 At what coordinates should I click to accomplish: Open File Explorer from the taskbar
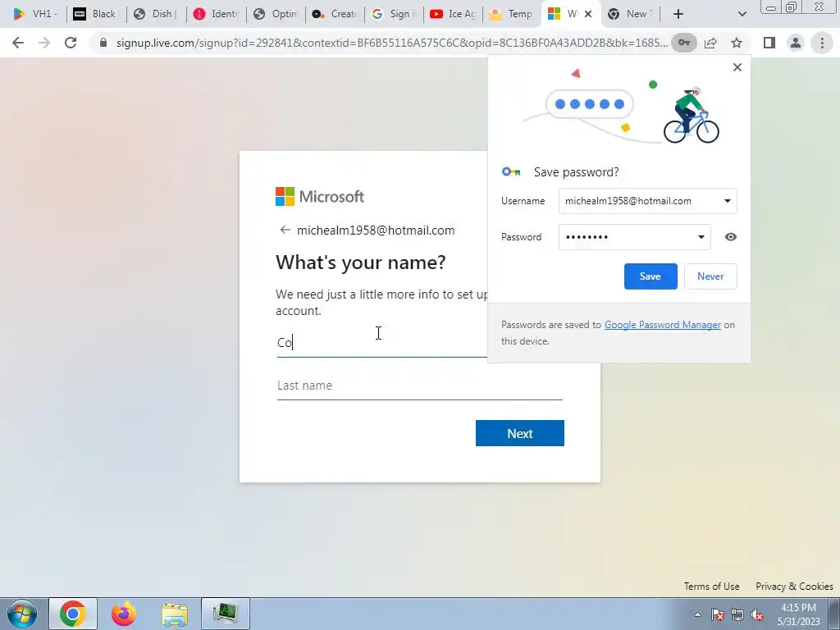175,614
